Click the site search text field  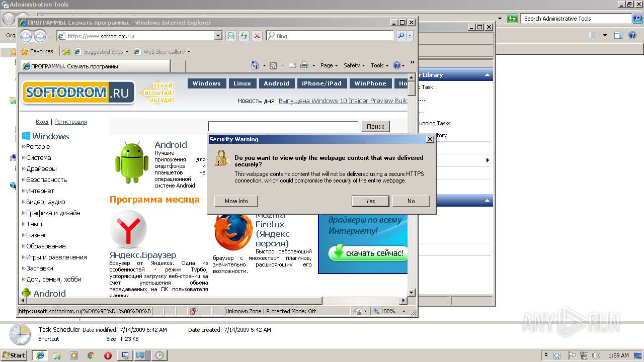pyautogui.click(x=283, y=126)
